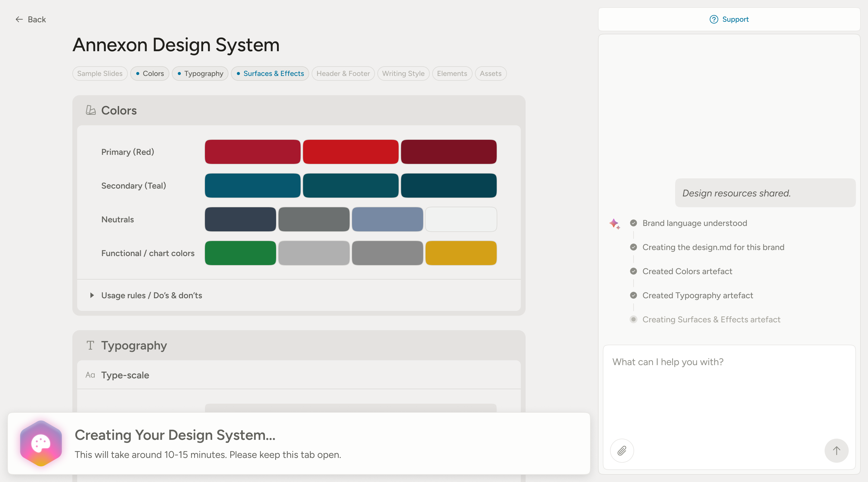Screen dimensions: 868x482
Task: Click the 'Colors' section heading text
Action: pyautogui.click(x=119, y=110)
